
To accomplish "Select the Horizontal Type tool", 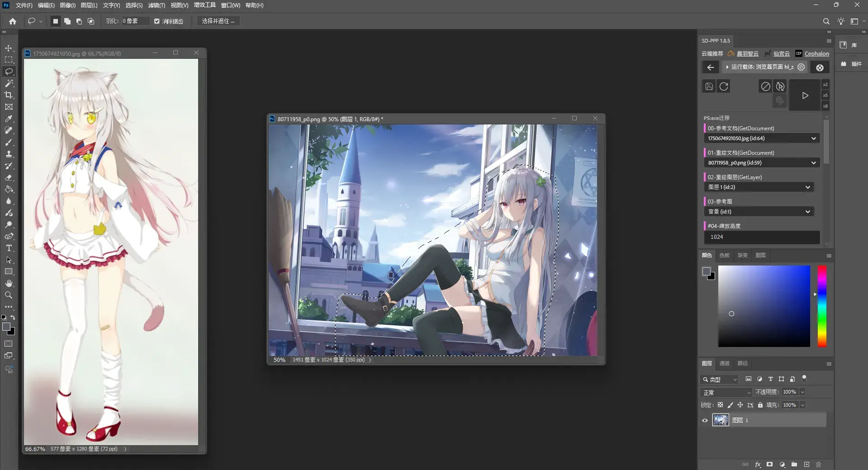I will pos(9,248).
